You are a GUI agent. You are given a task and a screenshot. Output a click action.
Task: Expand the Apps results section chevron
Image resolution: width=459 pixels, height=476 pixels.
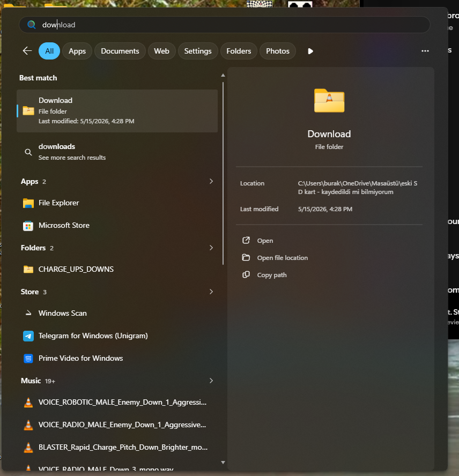point(211,181)
